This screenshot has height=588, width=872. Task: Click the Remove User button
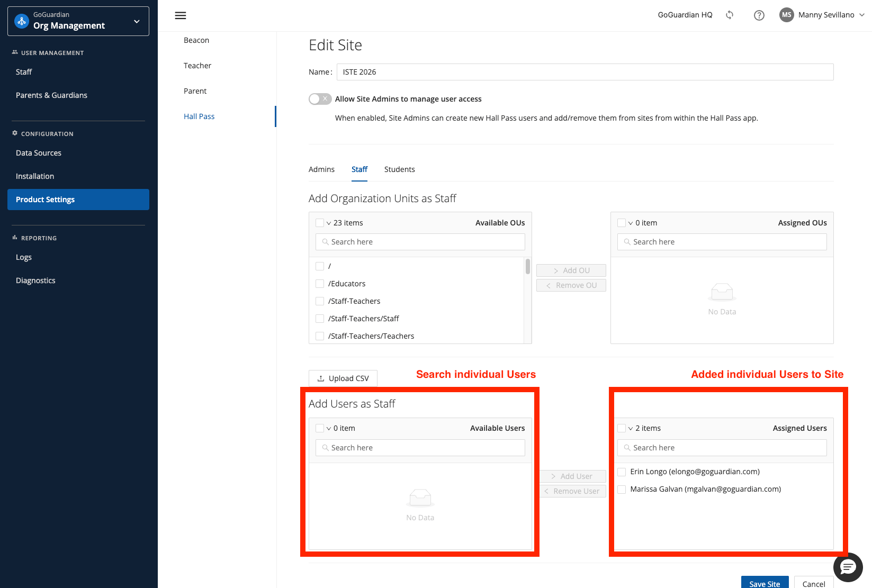(x=573, y=491)
